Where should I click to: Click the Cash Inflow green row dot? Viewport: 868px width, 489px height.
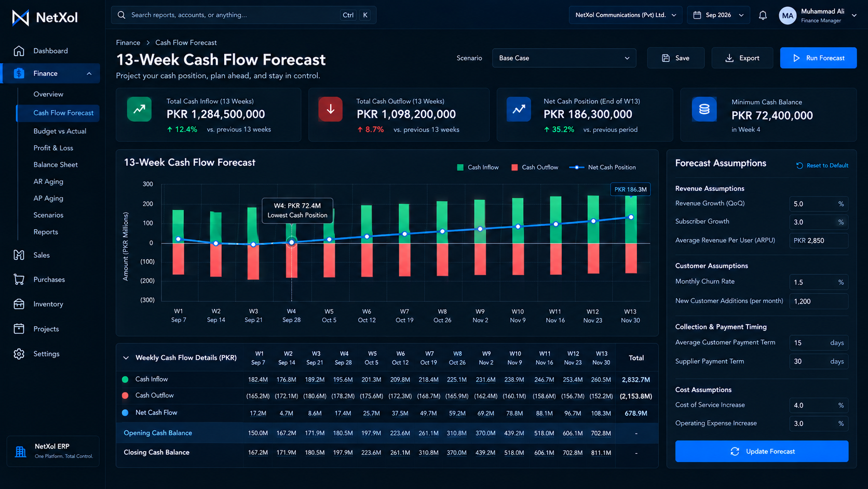[x=125, y=379]
